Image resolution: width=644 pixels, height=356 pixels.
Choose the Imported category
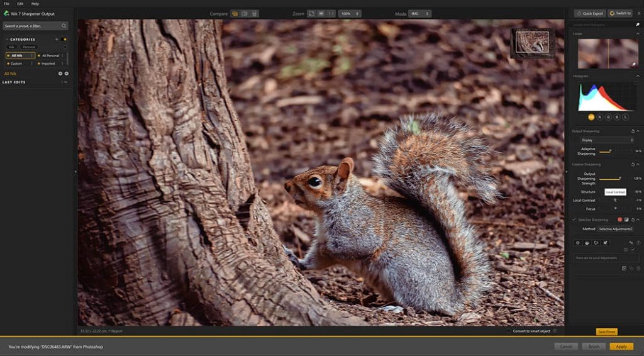(x=50, y=64)
